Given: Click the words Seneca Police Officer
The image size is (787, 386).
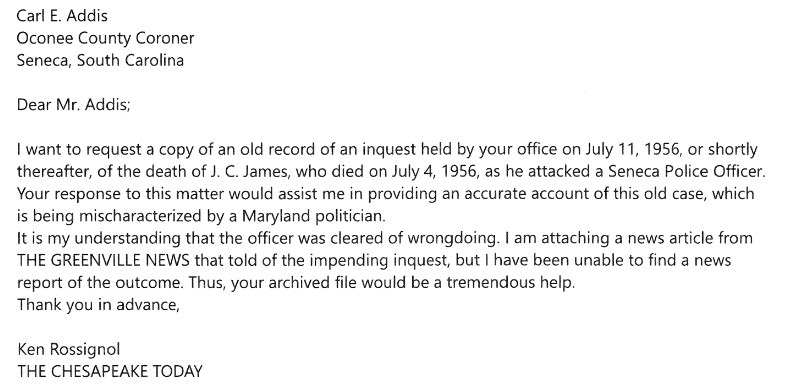Looking at the screenshot, I should [x=685, y=172].
